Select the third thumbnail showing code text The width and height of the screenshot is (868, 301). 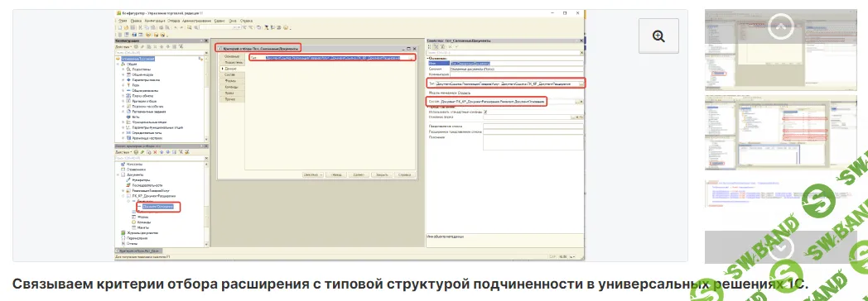(x=780, y=194)
